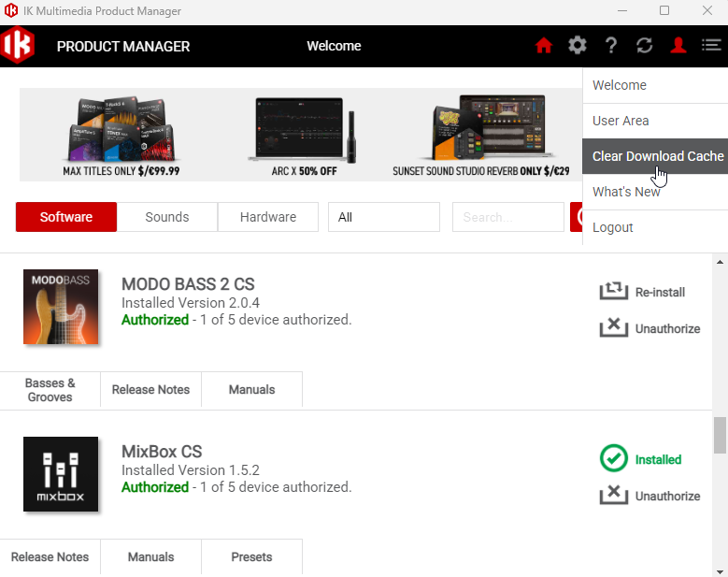This screenshot has width=728, height=577.
Task: Click the Unauthorize icon for MixBox CS
Action: click(x=614, y=495)
